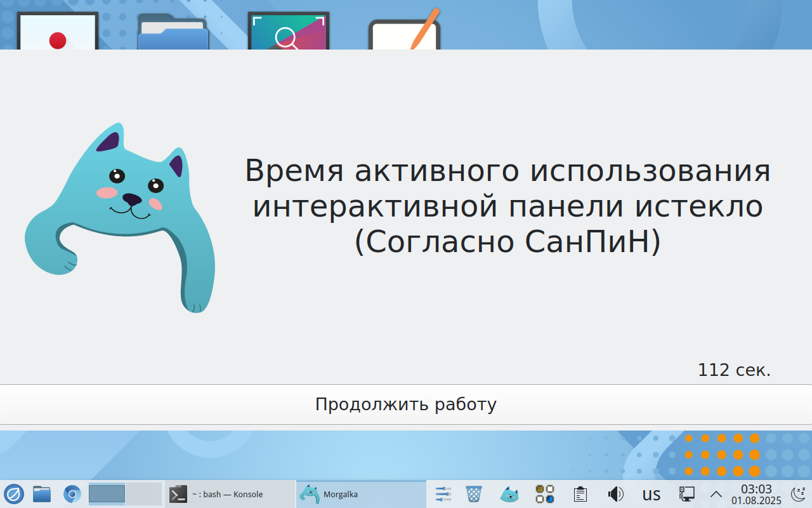Open the trash bin in the panel
Image resolution: width=812 pixels, height=508 pixels.
[x=474, y=493]
